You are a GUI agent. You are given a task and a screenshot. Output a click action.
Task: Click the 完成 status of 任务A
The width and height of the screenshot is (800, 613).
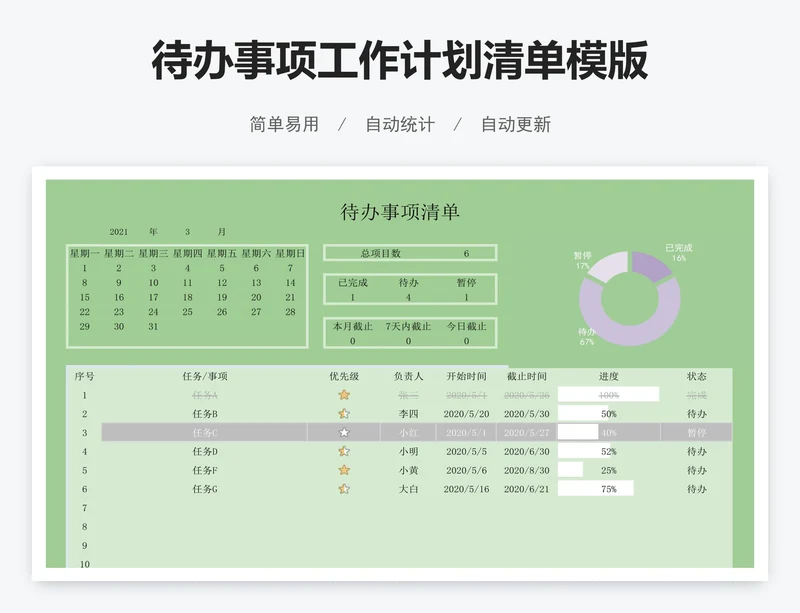[x=696, y=395]
